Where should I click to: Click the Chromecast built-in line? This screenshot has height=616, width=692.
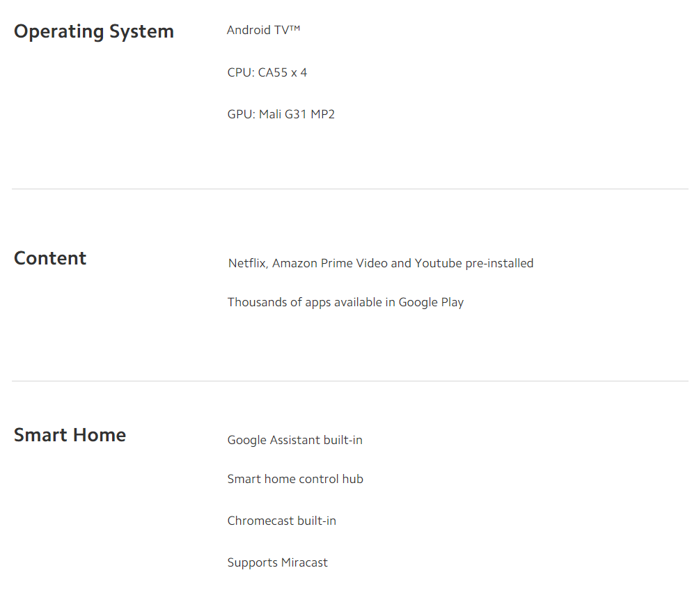pyautogui.click(x=281, y=521)
